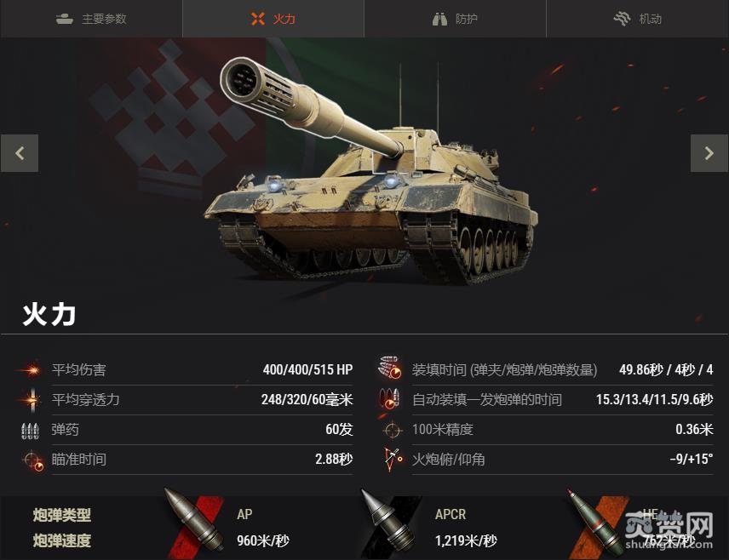Click the 瞄准时间 aiming time icon
This screenshot has height=560, width=729.
[33, 460]
